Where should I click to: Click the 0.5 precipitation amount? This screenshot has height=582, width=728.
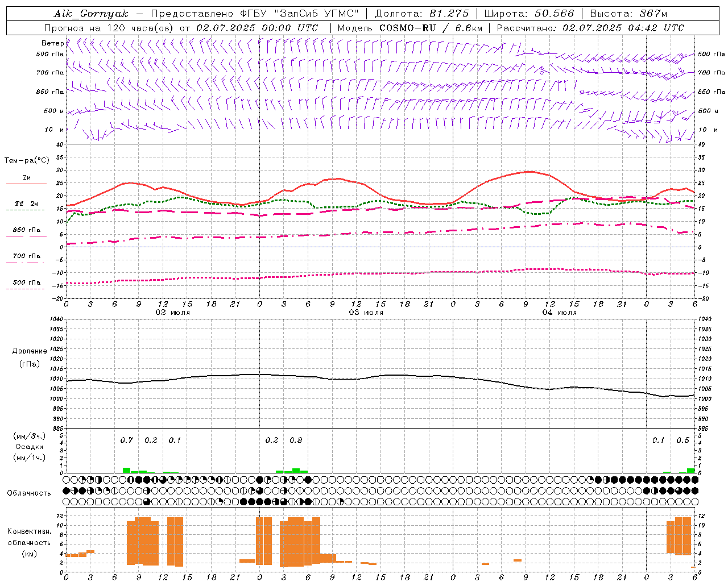click(x=682, y=440)
